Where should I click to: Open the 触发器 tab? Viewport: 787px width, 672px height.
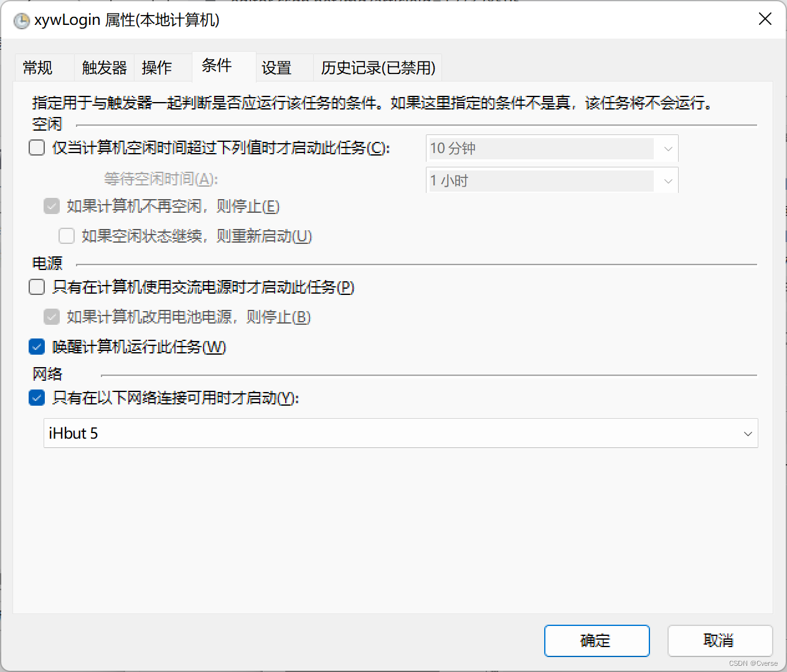105,67
